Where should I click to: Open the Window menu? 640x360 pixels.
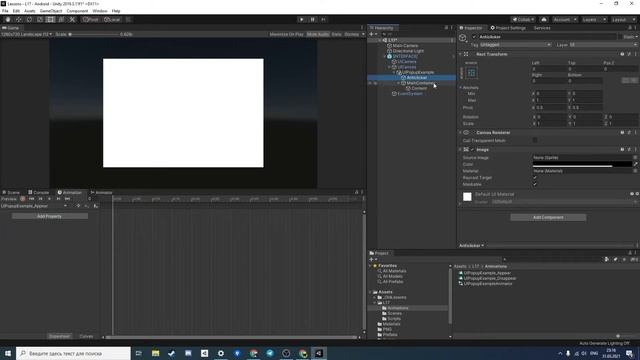click(x=100, y=11)
